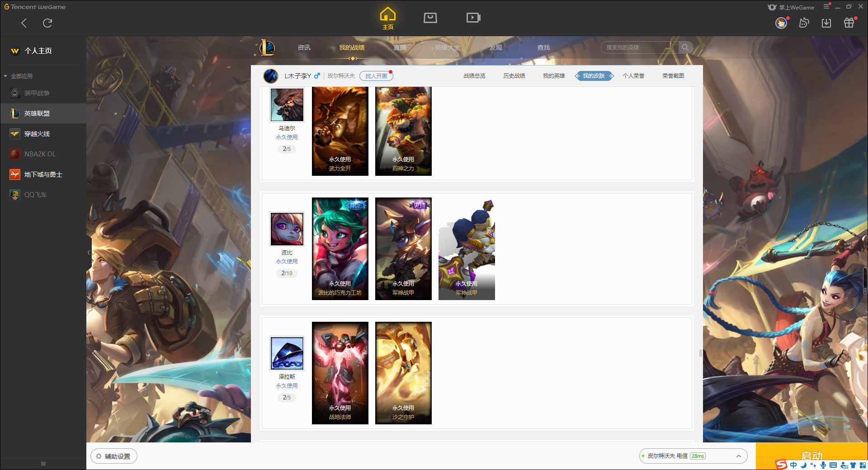
Task: Open the store bag icon
Action: [430, 18]
